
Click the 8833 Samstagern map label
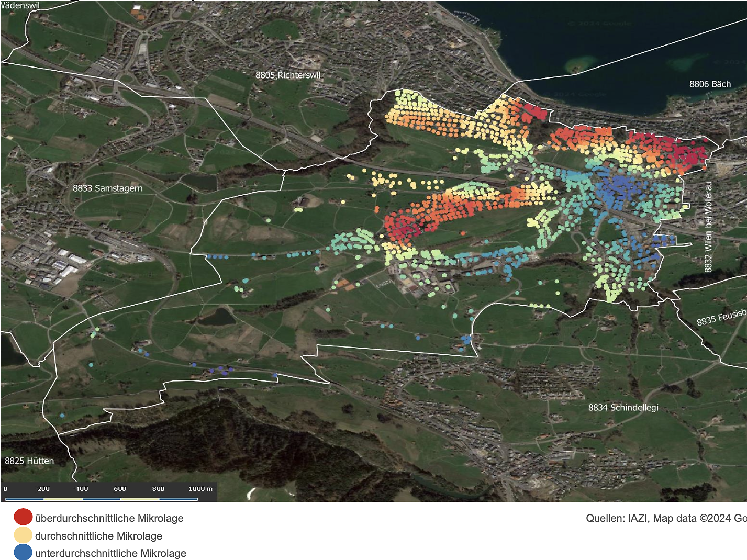coord(107,188)
